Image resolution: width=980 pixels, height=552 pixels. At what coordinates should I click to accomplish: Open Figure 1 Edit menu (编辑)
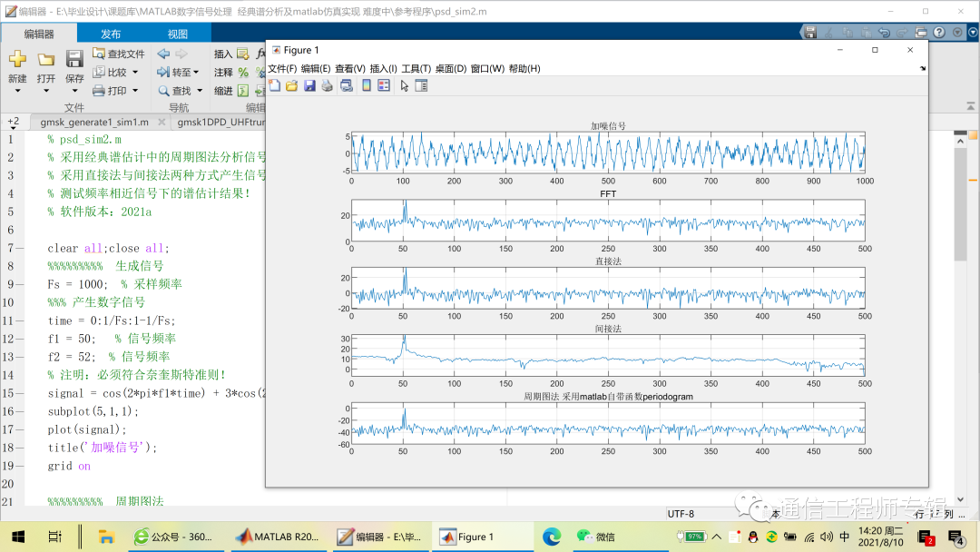pyautogui.click(x=315, y=69)
